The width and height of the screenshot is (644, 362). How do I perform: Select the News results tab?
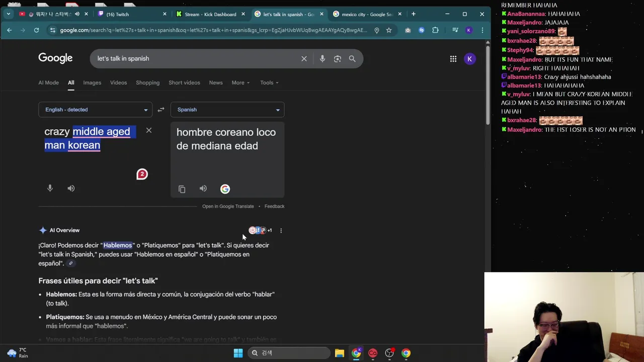pyautogui.click(x=216, y=82)
